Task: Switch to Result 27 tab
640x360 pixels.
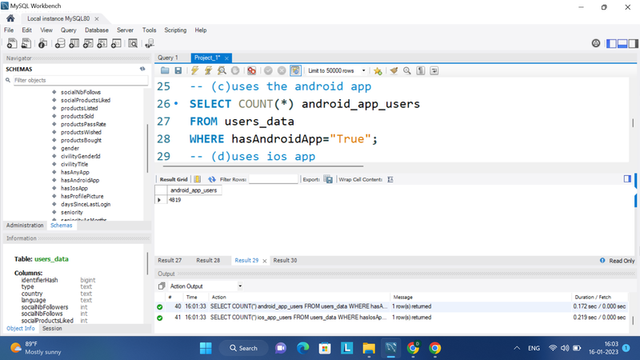Action: (170, 260)
